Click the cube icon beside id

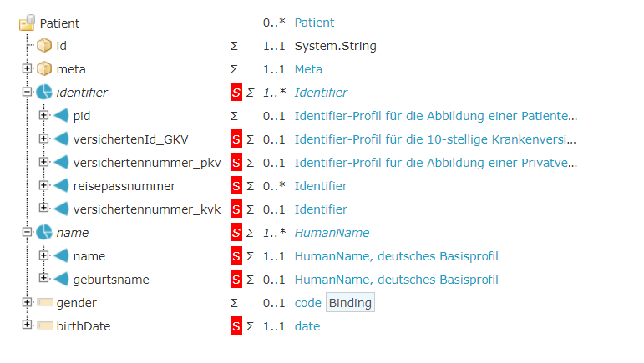(44, 46)
